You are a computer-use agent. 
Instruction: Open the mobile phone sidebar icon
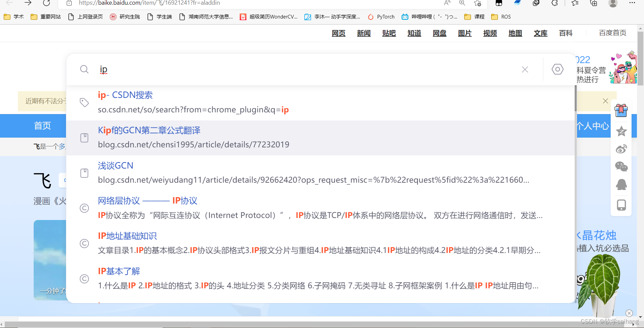[621, 205]
